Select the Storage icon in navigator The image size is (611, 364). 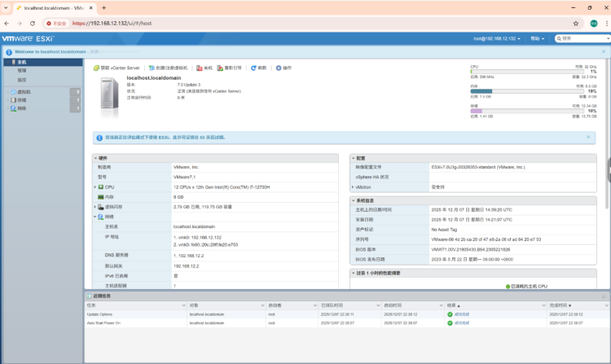click(x=13, y=100)
